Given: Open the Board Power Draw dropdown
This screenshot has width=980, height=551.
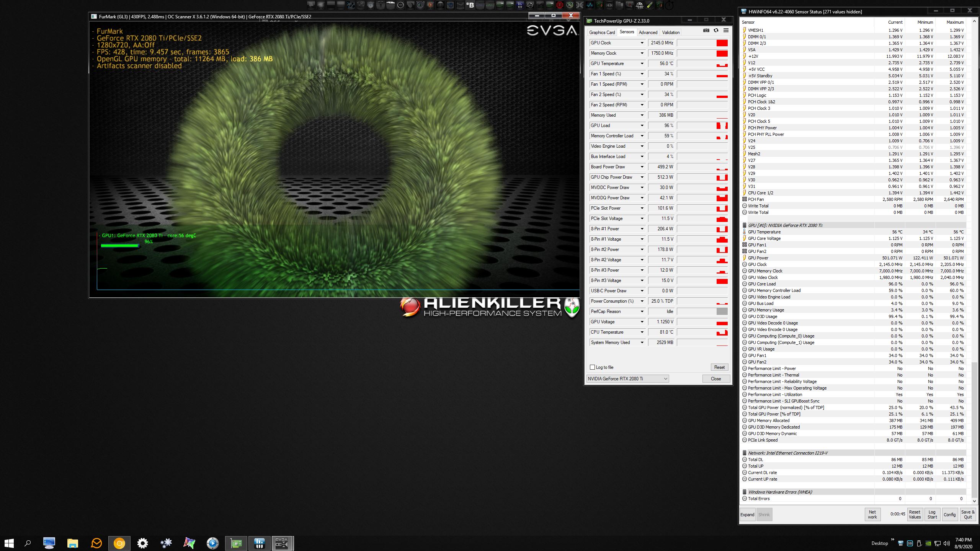Looking at the screenshot, I should pyautogui.click(x=642, y=167).
